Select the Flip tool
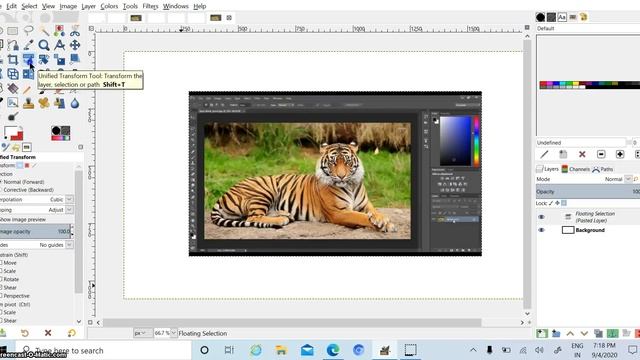This screenshot has height=360, width=640. pos(28,74)
